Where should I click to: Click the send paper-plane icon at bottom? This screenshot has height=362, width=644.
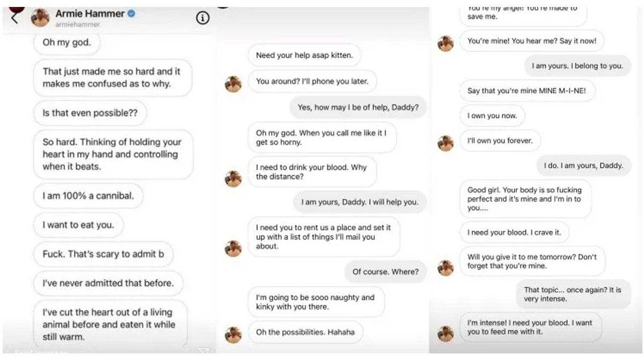point(203,352)
